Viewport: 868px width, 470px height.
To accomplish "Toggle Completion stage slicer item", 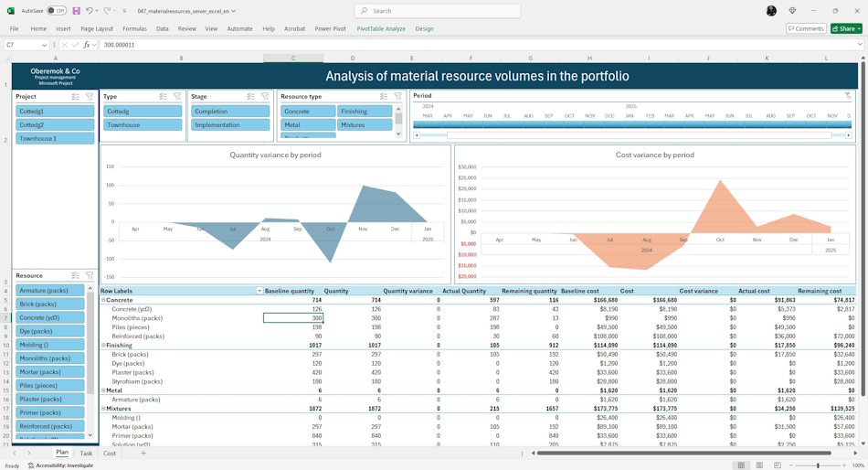I will [230, 112].
